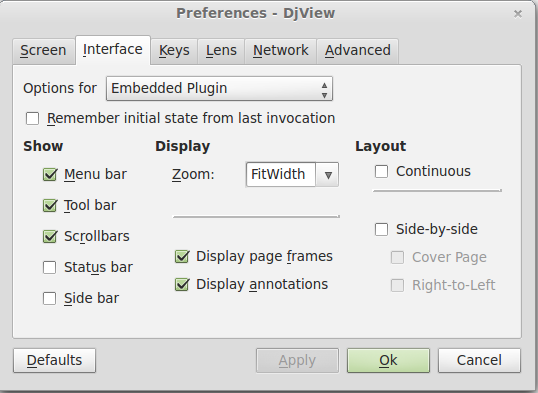Click the Preferences - DjView title text
Viewport: 538px width, 393px height.
[256, 13]
